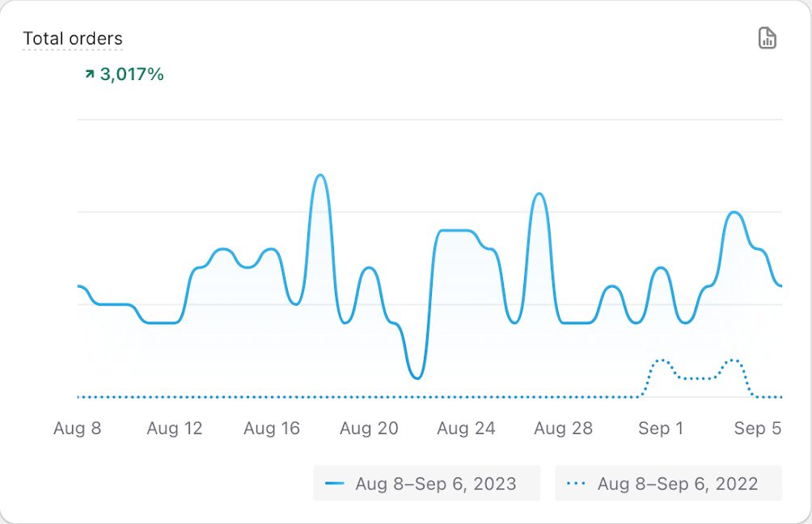Select the Aug 20 axis label
This screenshot has height=524, width=812.
coord(369,429)
